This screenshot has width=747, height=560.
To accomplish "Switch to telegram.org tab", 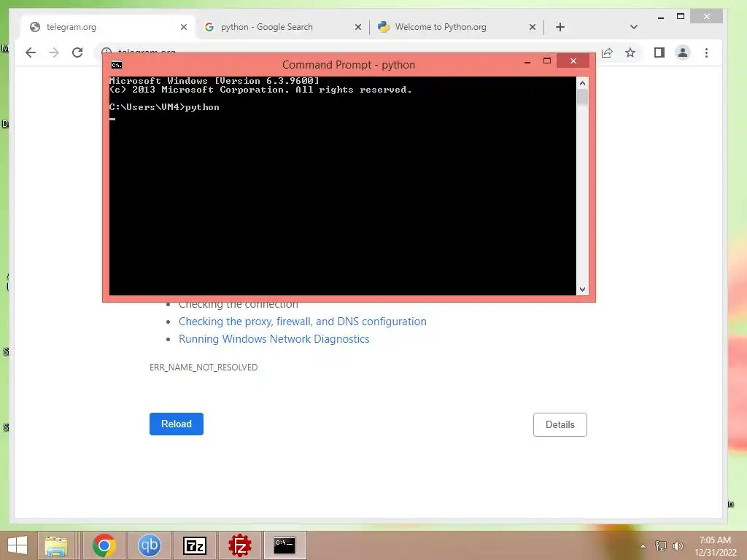I will (108, 27).
